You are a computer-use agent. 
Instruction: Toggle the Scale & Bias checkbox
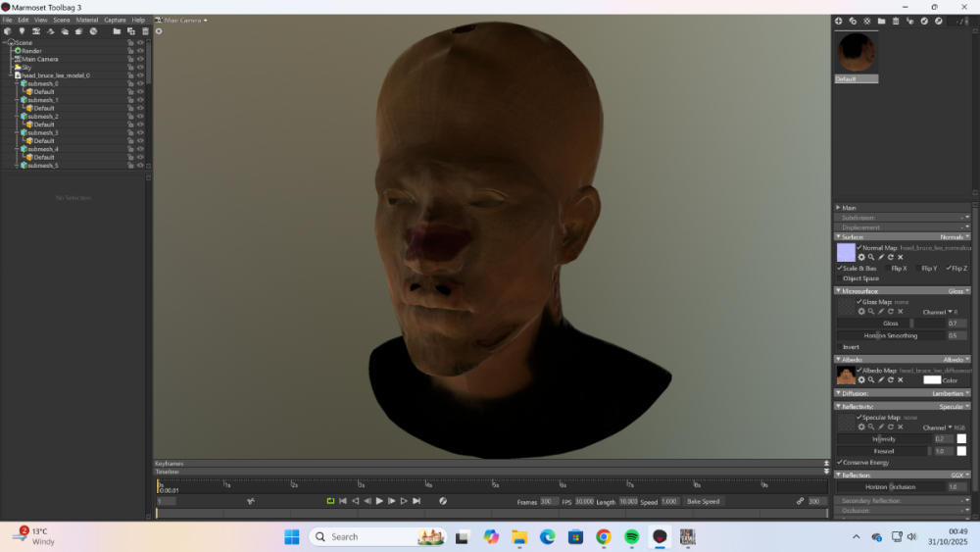(x=840, y=269)
